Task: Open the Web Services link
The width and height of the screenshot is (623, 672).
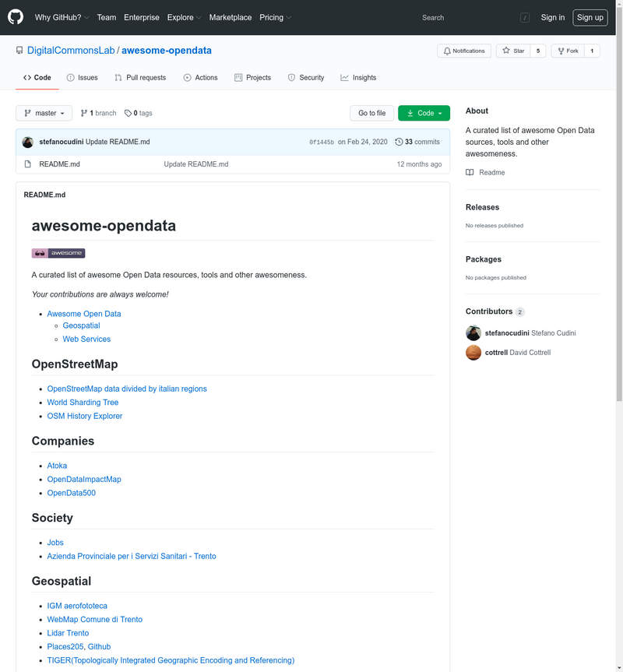Action: (86, 339)
